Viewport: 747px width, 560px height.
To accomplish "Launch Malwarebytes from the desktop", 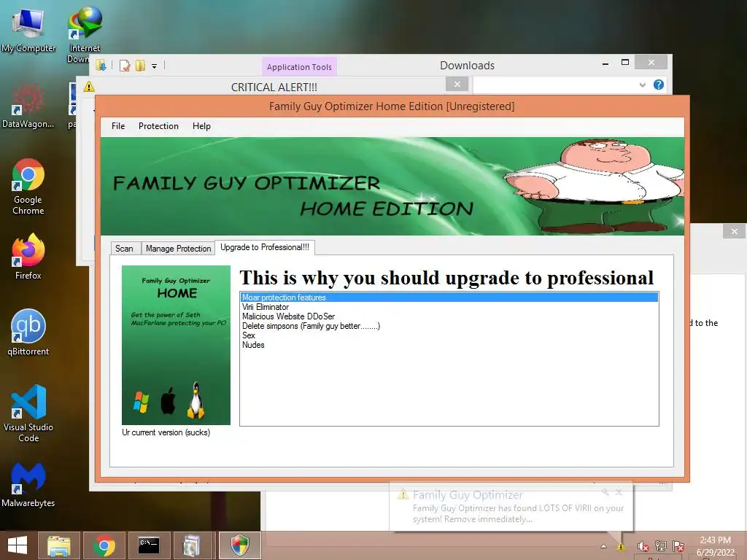I will click(x=28, y=484).
